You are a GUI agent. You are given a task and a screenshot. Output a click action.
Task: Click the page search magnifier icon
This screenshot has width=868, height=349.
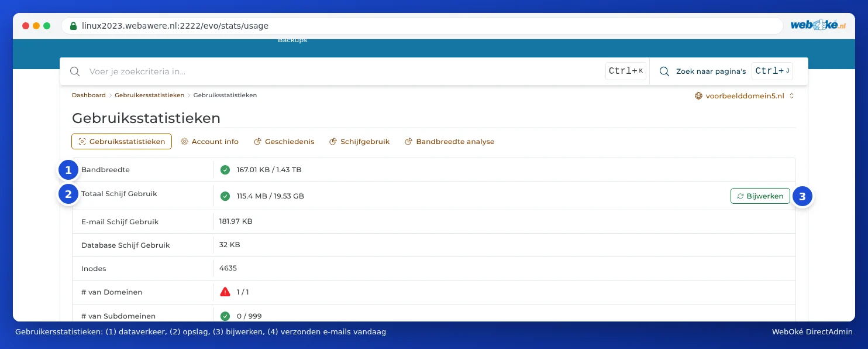tap(664, 71)
